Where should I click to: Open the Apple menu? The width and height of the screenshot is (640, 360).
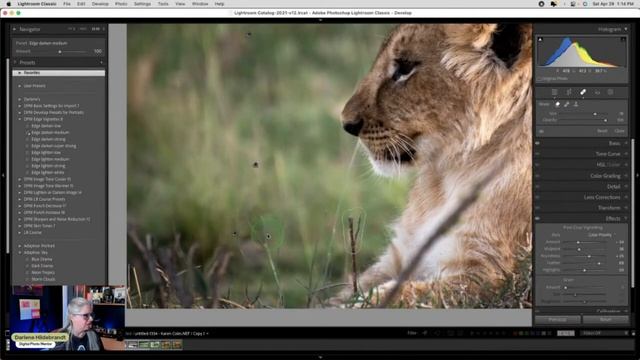(8, 4)
